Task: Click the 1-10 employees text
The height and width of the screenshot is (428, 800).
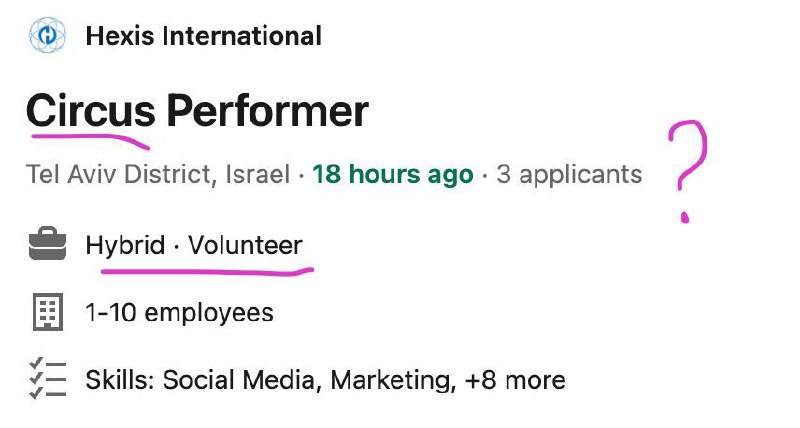Action: pos(180,313)
